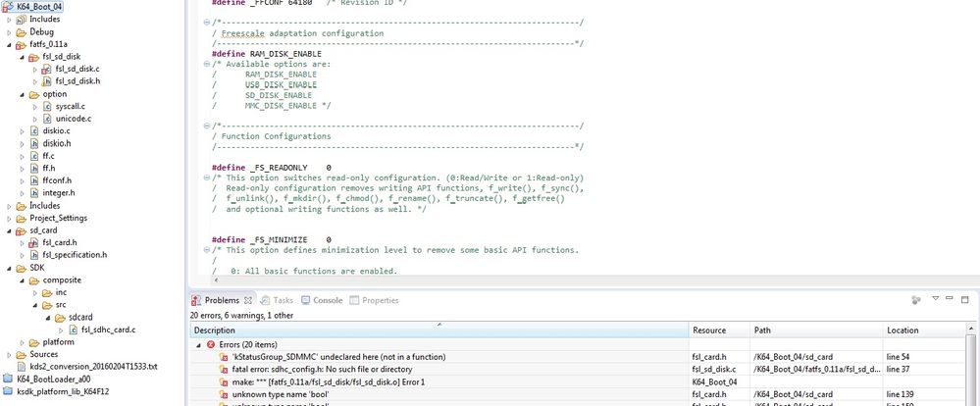Sort problems by Resource column header

point(720,330)
